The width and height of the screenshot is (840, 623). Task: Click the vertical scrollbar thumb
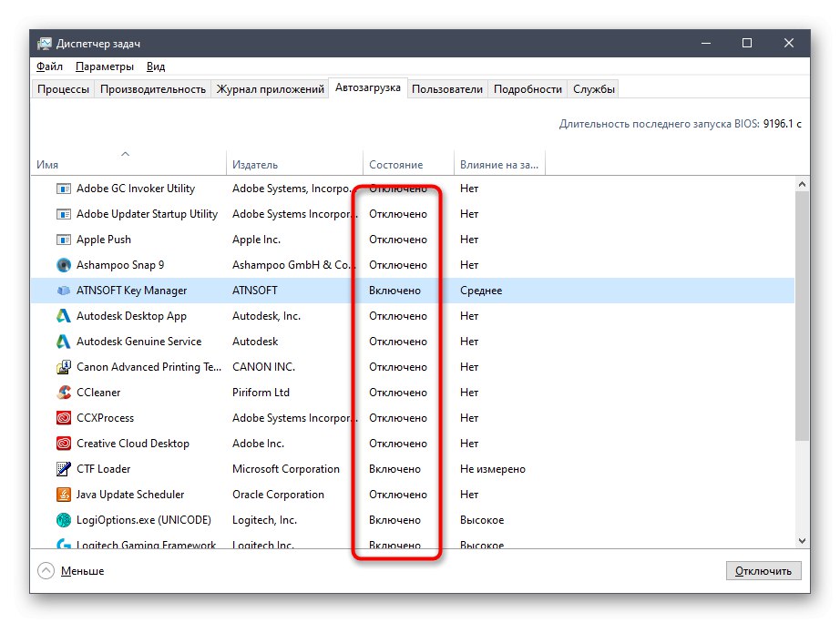[x=802, y=316]
